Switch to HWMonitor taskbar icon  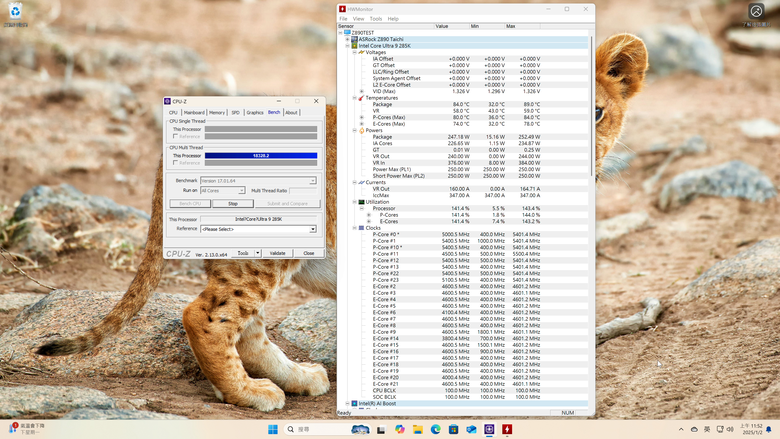pyautogui.click(x=507, y=429)
